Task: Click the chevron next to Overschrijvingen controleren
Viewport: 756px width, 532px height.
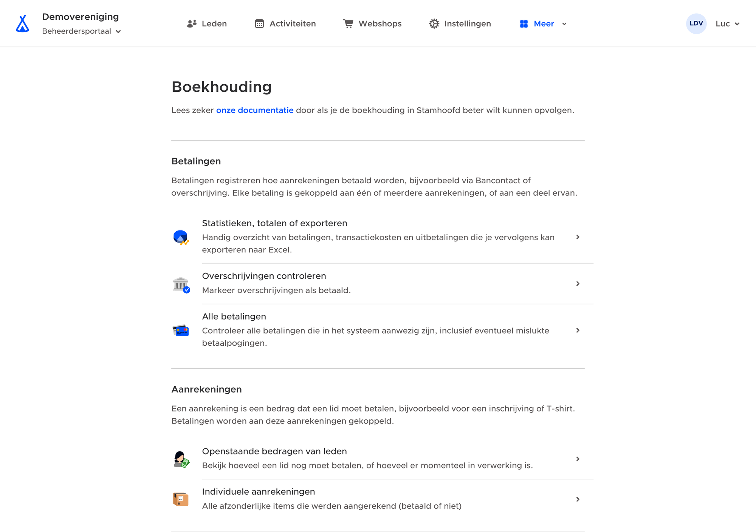Action: pos(578,283)
